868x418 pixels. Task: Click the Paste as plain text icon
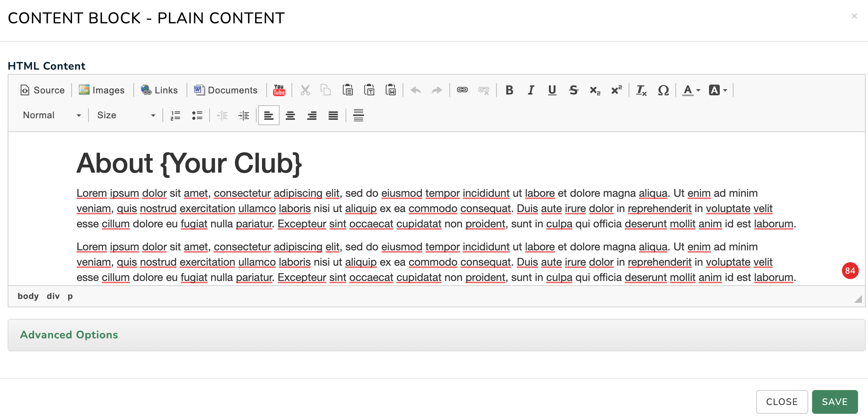point(369,90)
